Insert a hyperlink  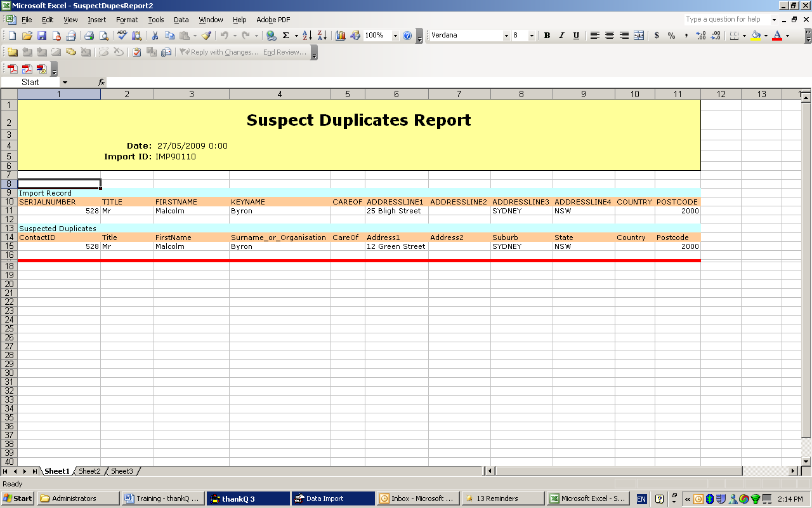[271, 36]
